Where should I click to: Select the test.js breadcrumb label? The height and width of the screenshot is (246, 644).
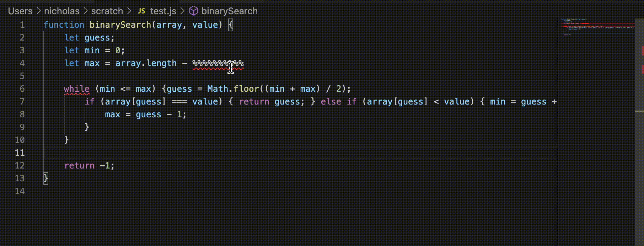coord(163,11)
